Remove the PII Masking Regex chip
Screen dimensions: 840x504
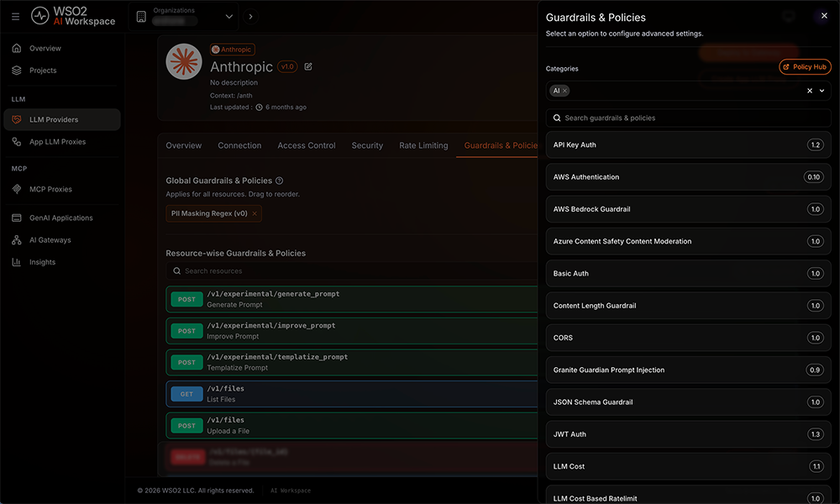coord(255,213)
